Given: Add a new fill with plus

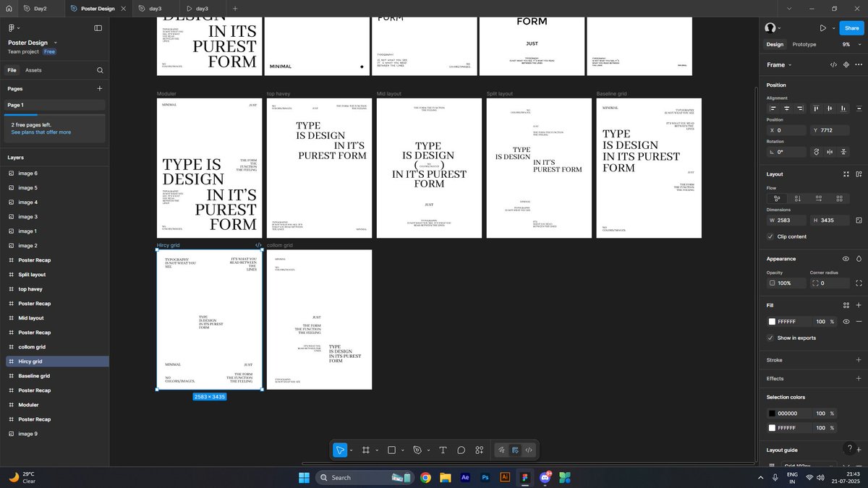Looking at the screenshot, I should click(859, 305).
